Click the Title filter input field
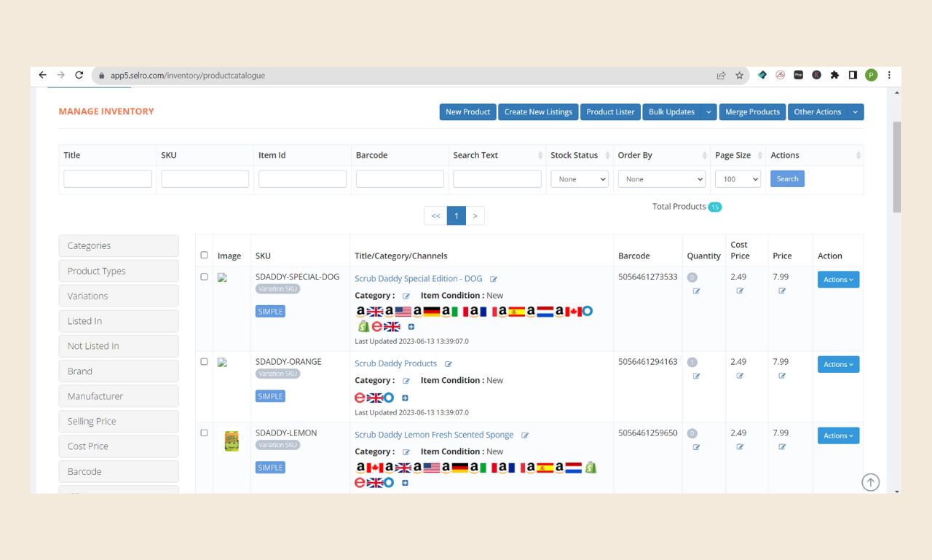932x560 pixels. click(108, 179)
